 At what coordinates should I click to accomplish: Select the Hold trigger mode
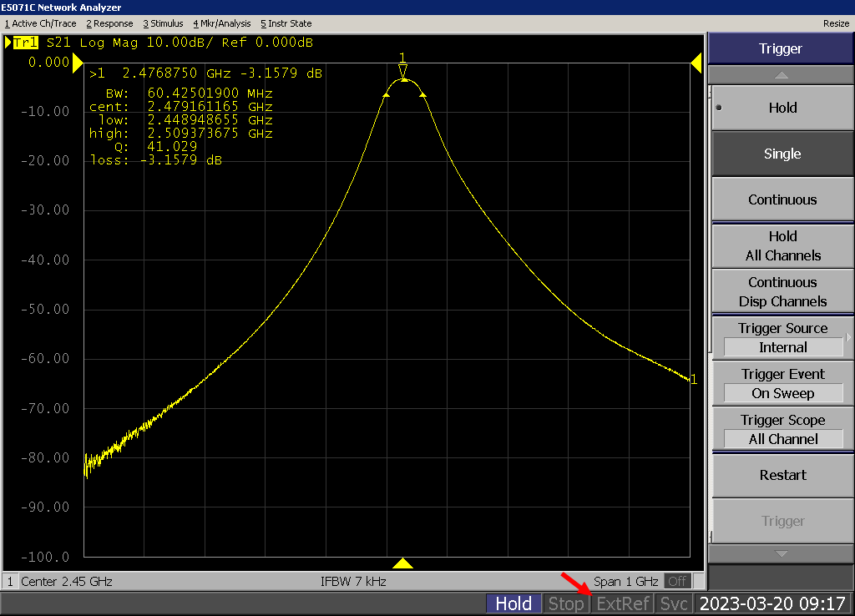point(782,108)
